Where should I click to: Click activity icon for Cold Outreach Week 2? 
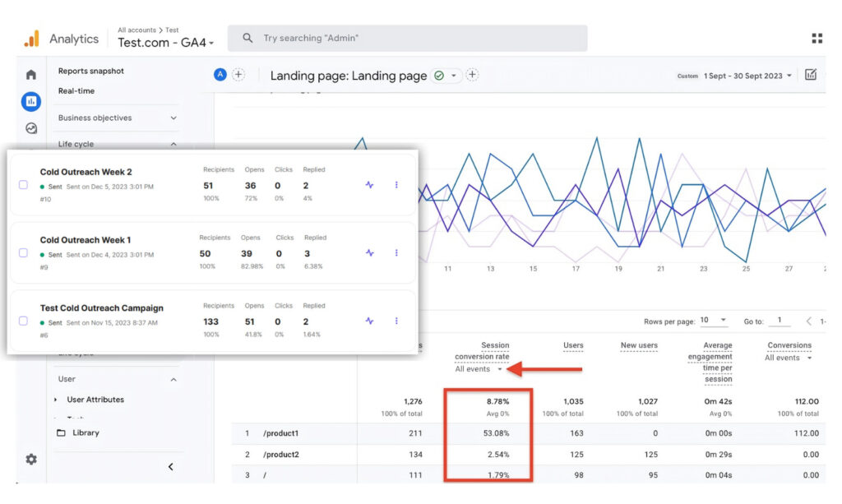(369, 185)
